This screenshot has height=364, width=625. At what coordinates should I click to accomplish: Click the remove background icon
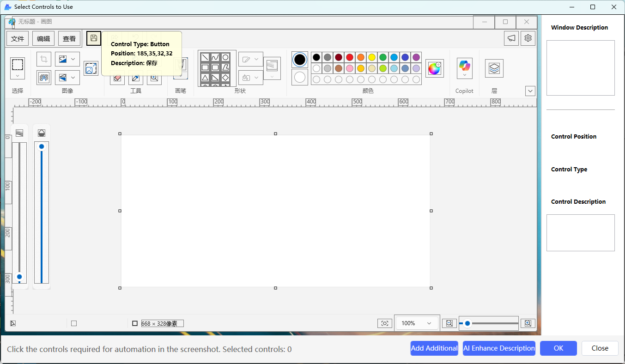pyautogui.click(x=44, y=77)
